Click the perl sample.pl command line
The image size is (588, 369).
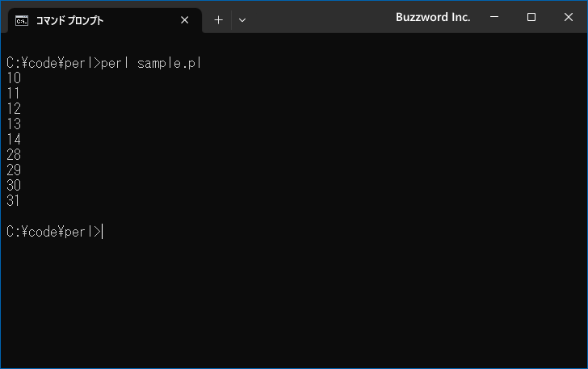(x=104, y=63)
